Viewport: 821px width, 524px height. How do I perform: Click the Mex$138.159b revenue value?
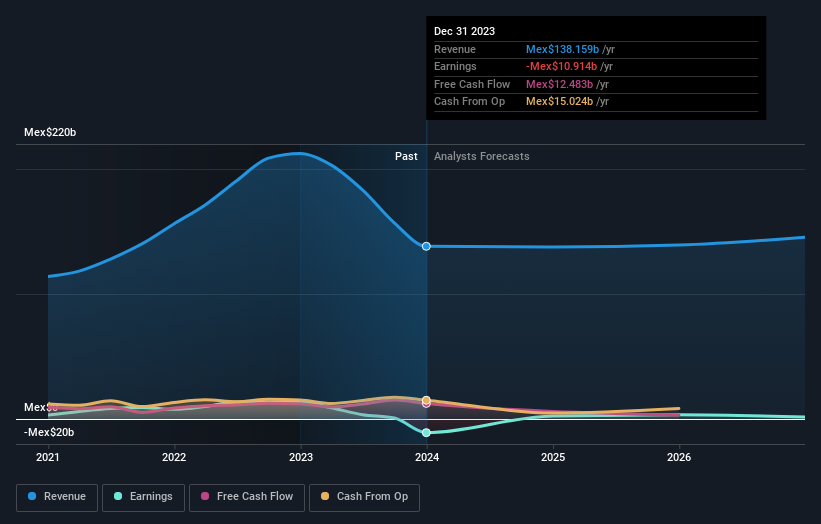[x=562, y=49]
